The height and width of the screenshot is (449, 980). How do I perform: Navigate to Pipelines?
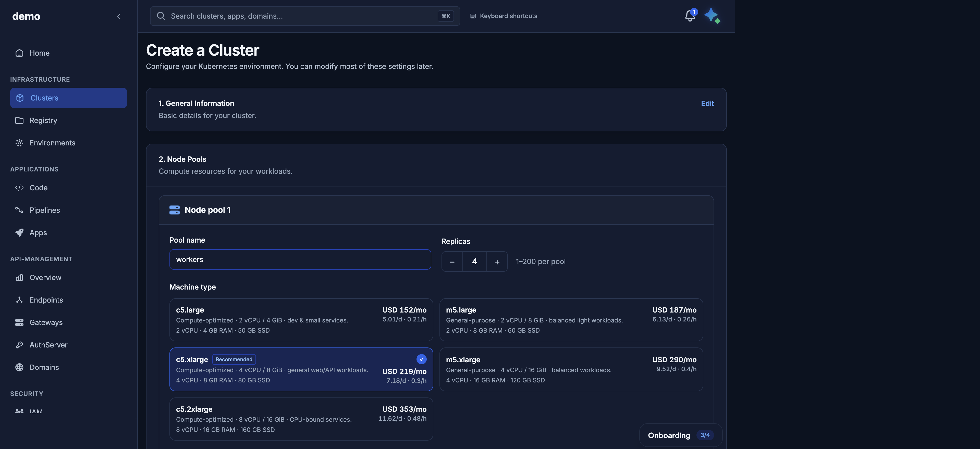click(68, 210)
